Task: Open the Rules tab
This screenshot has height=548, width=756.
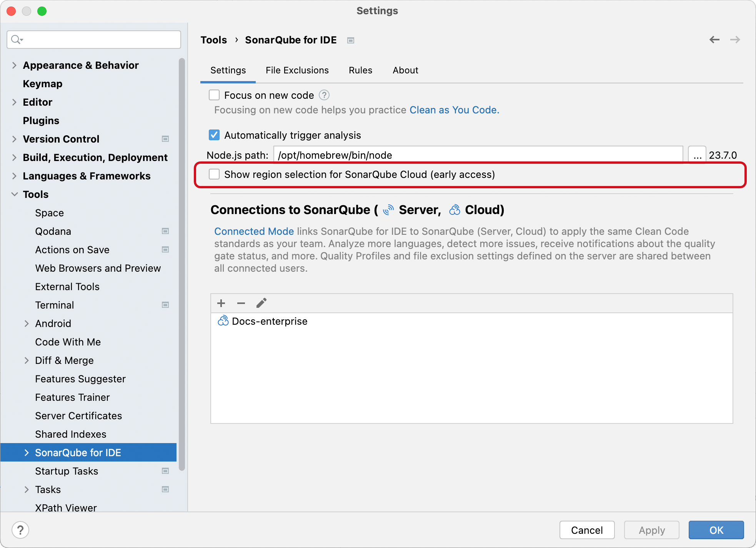Action: click(x=360, y=70)
